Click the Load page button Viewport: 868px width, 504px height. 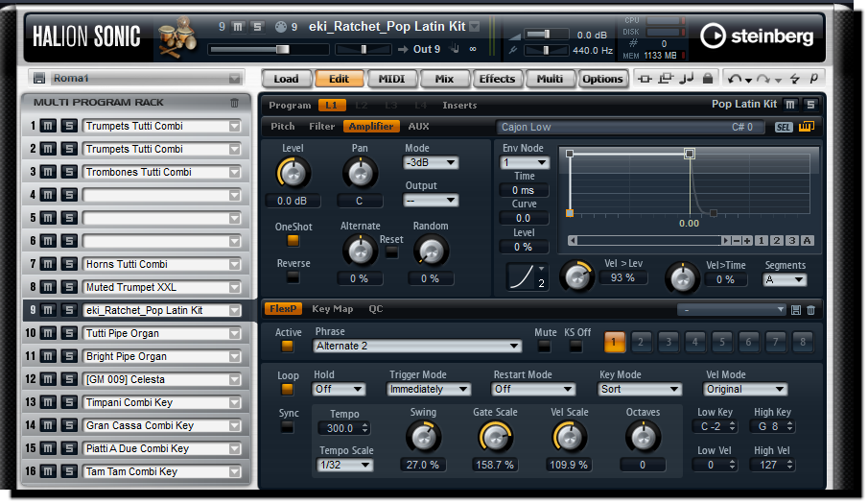(x=286, y=79)
